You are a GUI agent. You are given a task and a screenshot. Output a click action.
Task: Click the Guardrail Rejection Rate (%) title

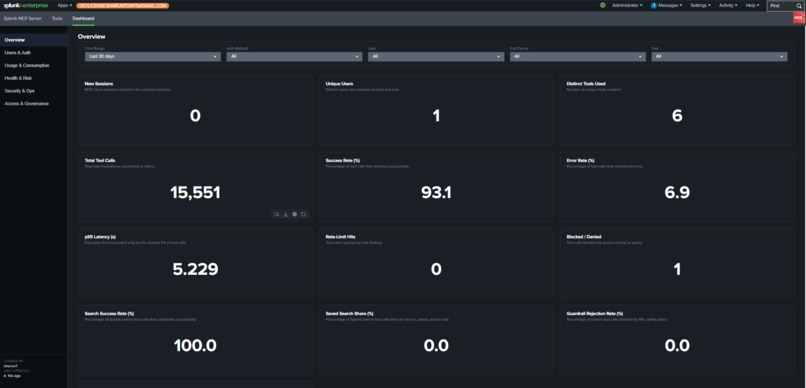coord(595,313)
